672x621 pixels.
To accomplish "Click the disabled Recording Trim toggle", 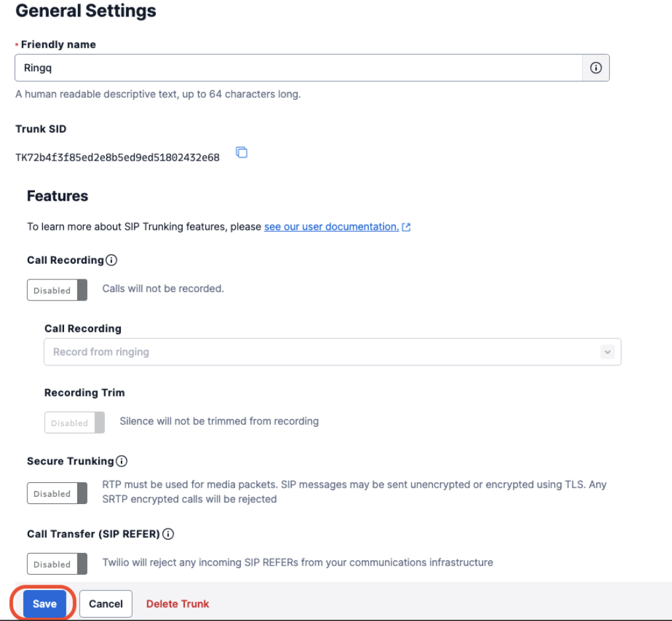I will [x=74, y=422].
